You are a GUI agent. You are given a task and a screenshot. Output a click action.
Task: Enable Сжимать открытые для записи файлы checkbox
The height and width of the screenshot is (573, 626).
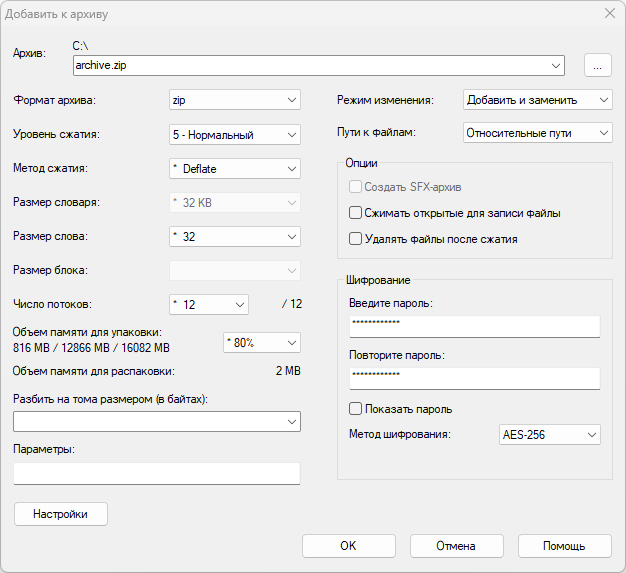[x=355, y=213]
